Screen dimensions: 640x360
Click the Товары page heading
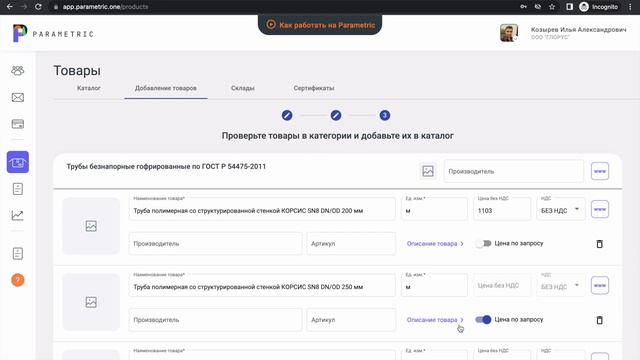(77, 71)
